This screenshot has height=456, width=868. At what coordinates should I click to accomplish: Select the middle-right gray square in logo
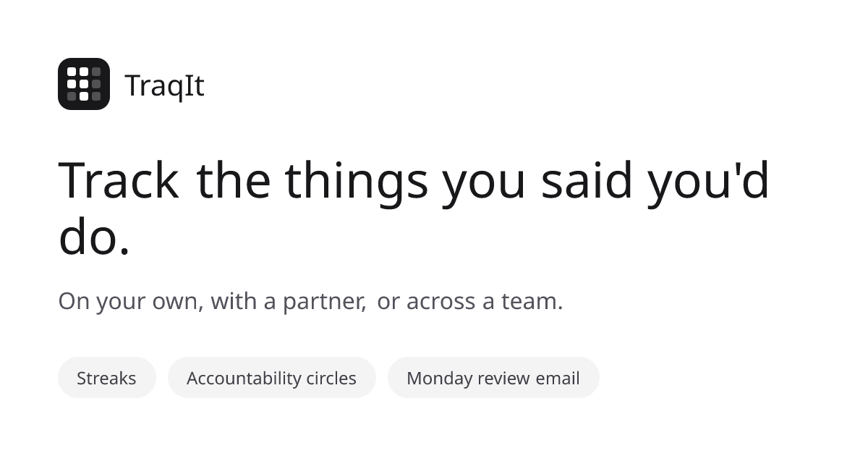[x=96, y=84]
